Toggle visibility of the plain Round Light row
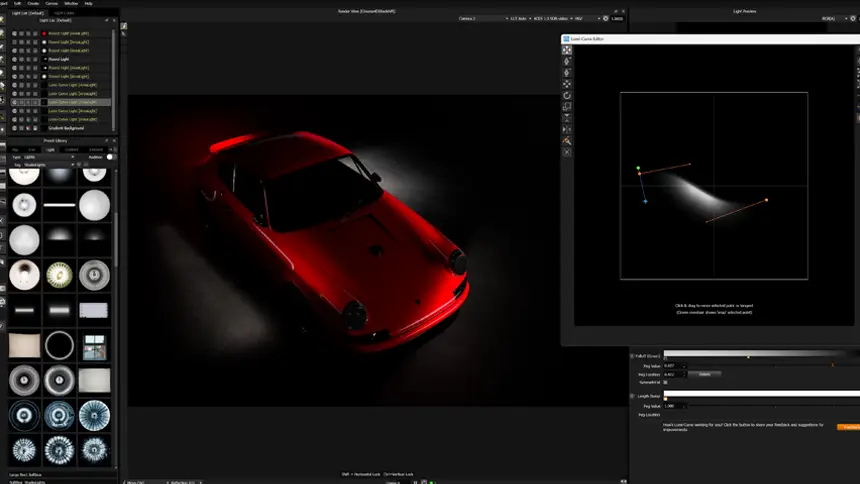Image resolution: width=860 pixels, height=484 pixels. (14, 59)
